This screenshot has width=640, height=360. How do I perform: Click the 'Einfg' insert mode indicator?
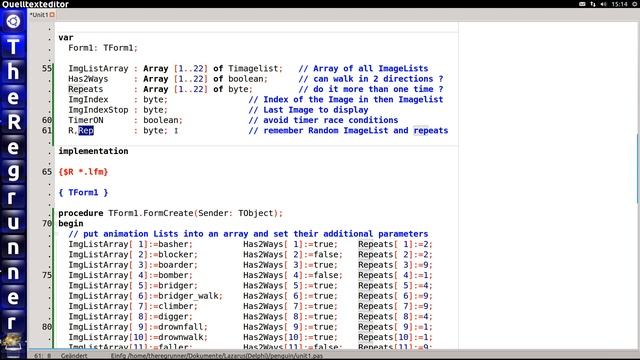pyautogui.click(x=118, y=356)
